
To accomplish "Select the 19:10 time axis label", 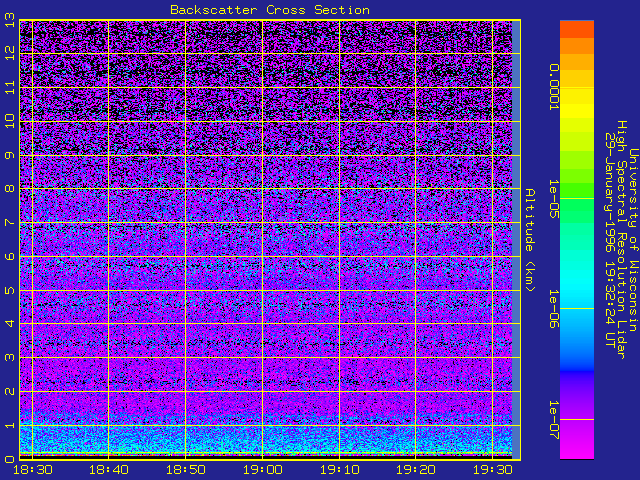I will coord(339,470).
